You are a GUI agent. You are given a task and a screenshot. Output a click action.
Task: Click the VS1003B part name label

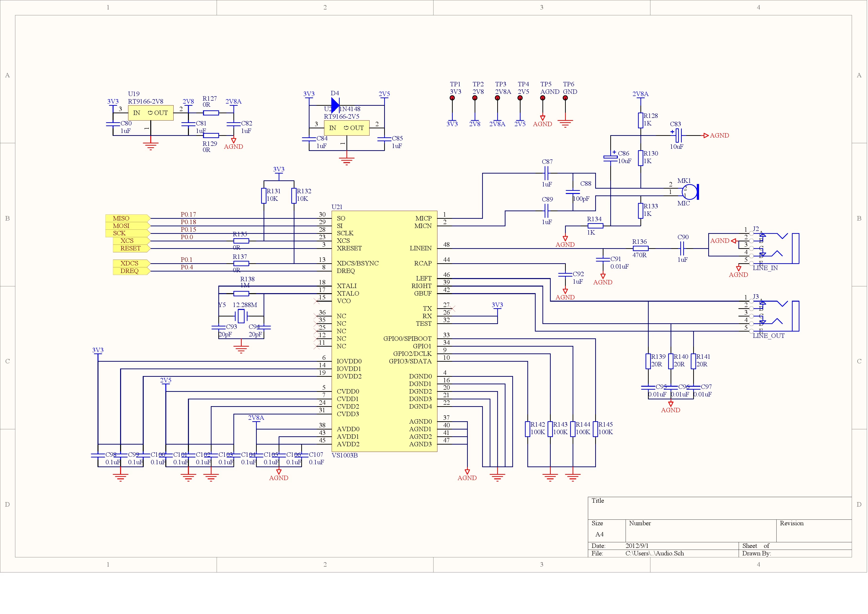(x=345, y=455)
